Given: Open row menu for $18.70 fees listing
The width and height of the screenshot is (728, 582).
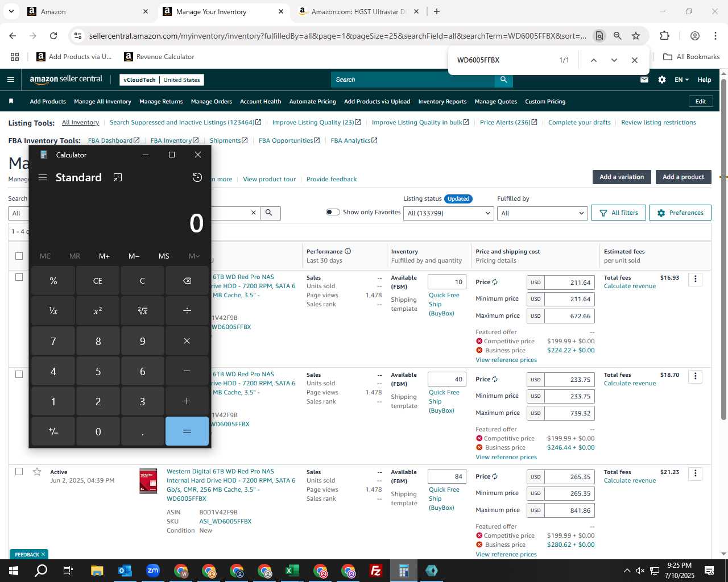Looking at the screenshot, I should click(x=695, y=376).
